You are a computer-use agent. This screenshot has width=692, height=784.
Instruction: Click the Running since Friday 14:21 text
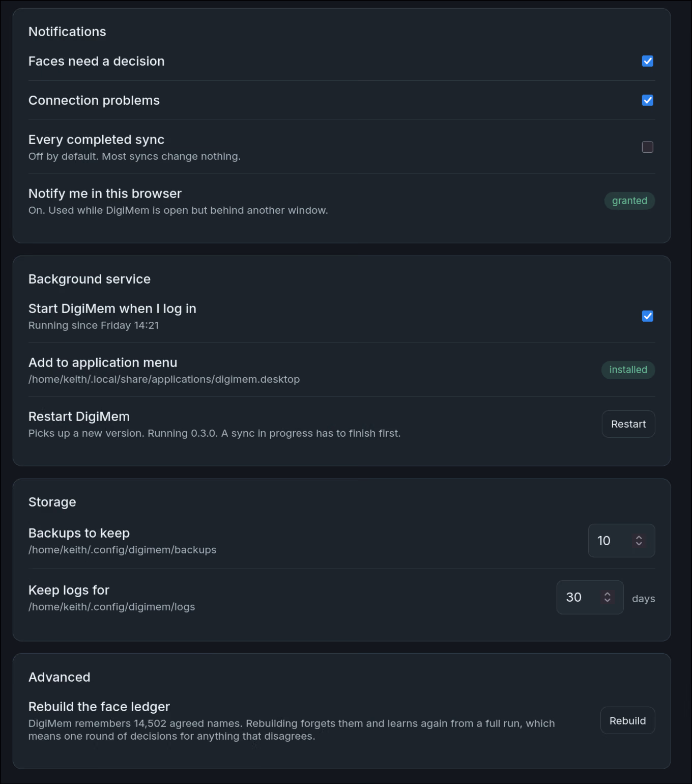pyautogui.click(x=94, y=325)
